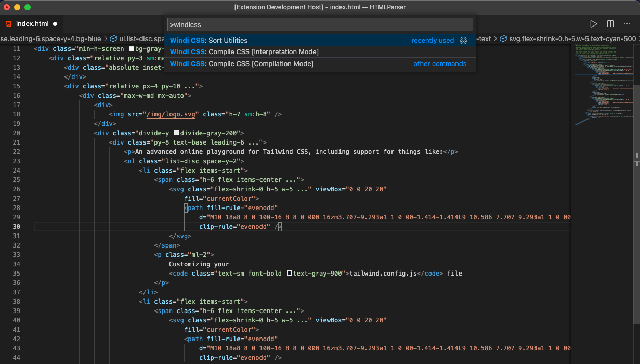Open the /img/logo.svg link on line 18
This screenshot has width=640, height=364.
pos(171,114)
